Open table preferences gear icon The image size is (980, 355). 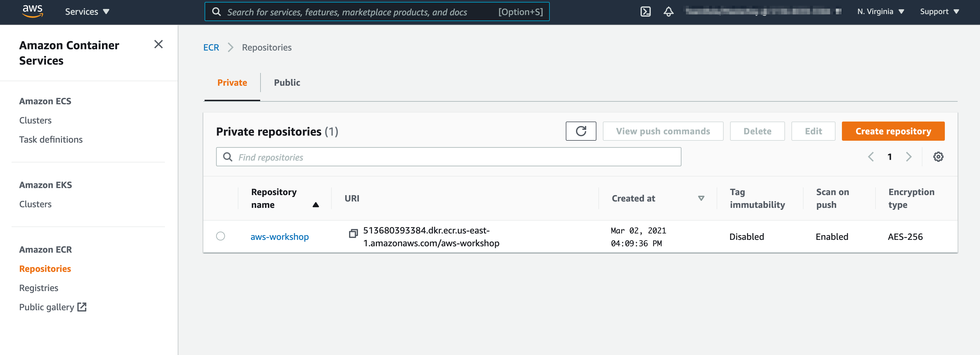[x=938, y=157]
